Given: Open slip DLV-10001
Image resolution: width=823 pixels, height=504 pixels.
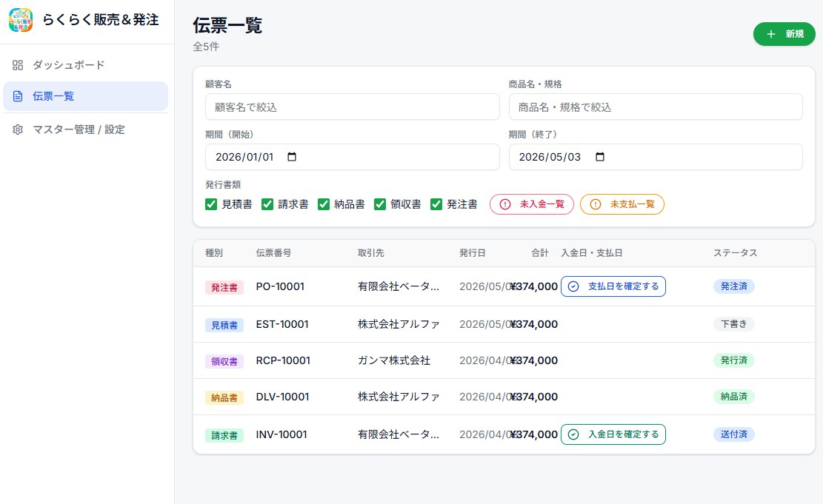Looking at the screenshot, I should coord(282,397).
